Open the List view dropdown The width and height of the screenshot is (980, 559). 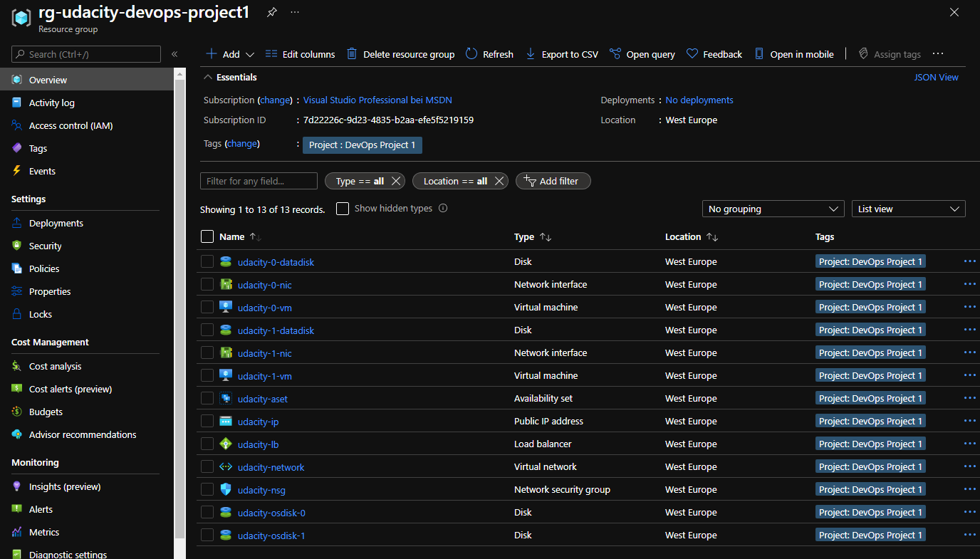coord(908,209)
